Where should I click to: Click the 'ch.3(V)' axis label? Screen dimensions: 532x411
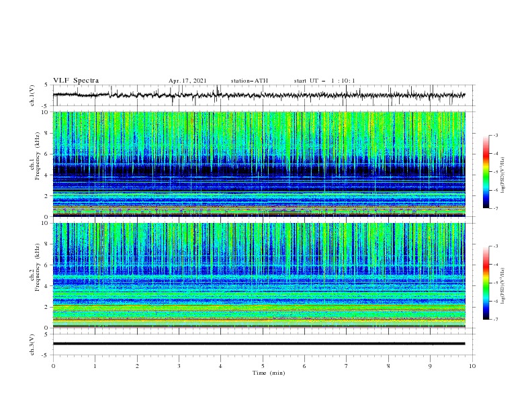32,345
